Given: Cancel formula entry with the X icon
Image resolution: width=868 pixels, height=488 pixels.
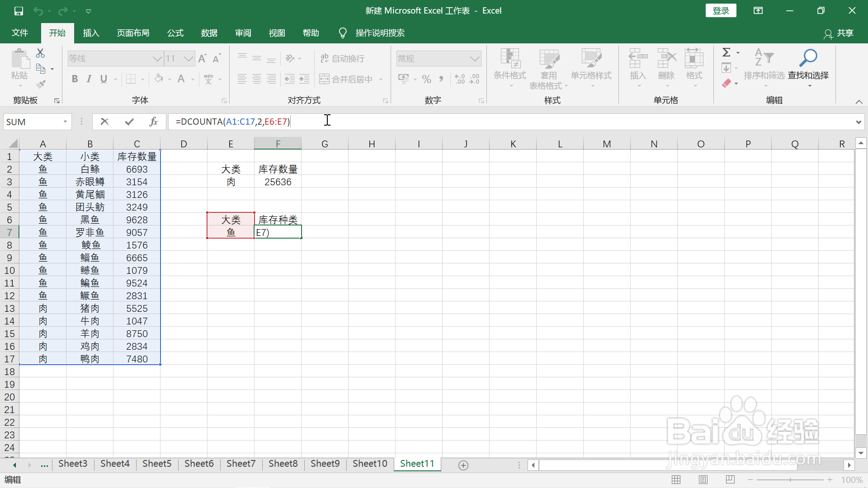Looking at the screenshot, I should click(x=104, y=122).
